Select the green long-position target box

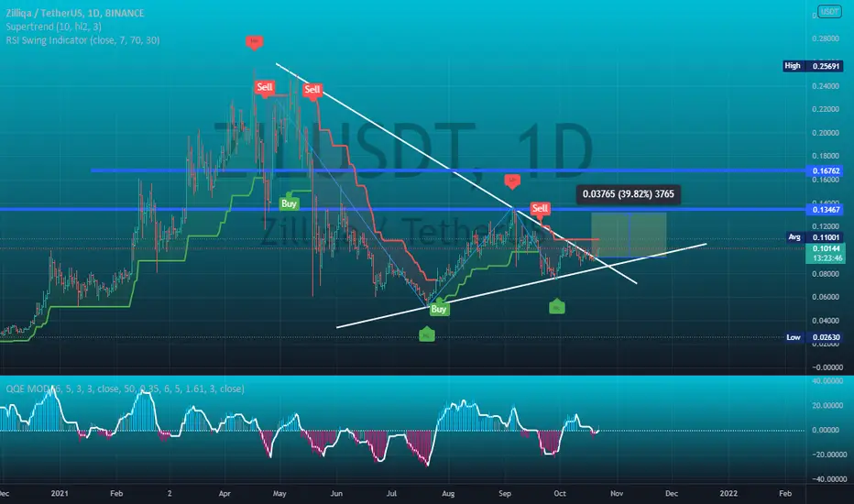click(x=629, y=235)
